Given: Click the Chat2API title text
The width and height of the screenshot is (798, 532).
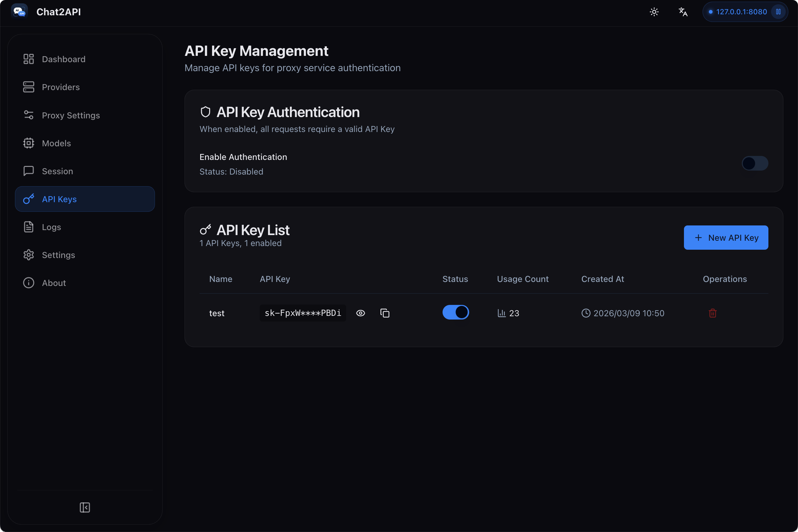Looking at the screenshot, I should click(59, 12).
